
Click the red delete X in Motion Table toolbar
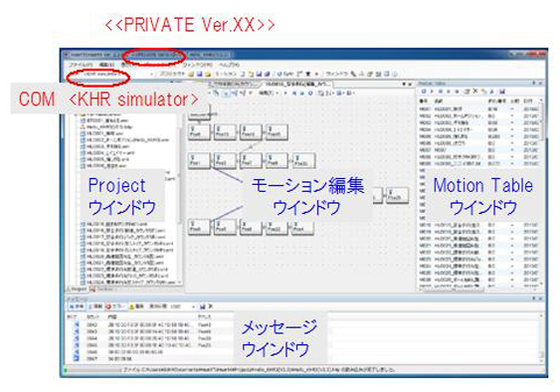(475, 92)
